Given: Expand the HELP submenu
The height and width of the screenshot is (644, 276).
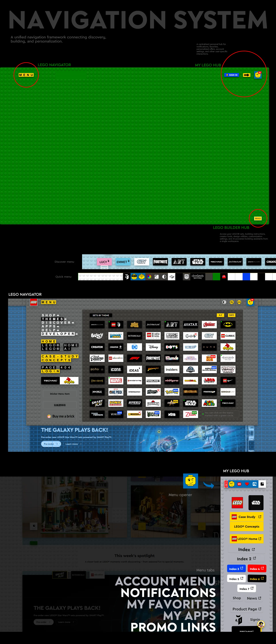Looking at the screenshot, I should tap(50, 330).
